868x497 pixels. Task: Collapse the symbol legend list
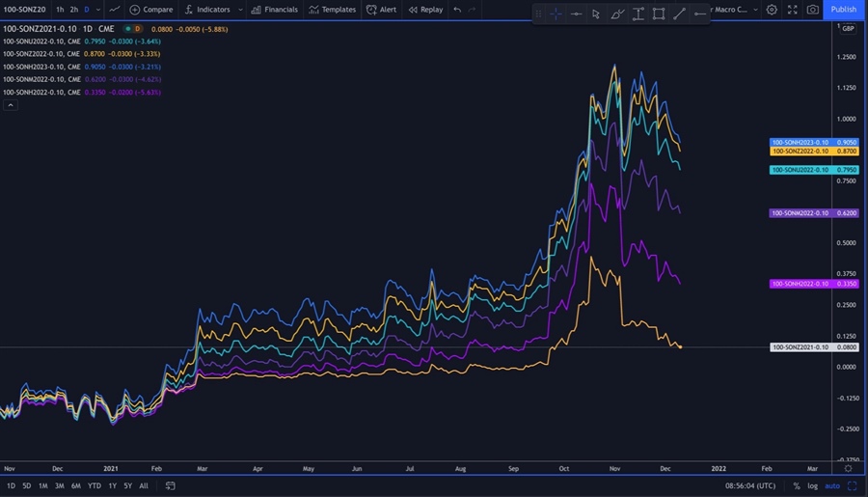pyautogui.click(x=11, y=104)
